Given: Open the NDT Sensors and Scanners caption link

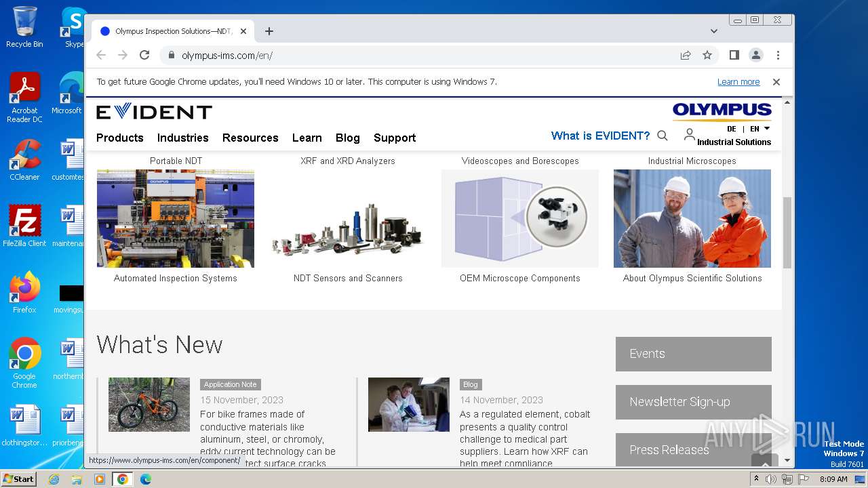Looking at the screenshot, I should pyautogui.click(x=348, y=278).
